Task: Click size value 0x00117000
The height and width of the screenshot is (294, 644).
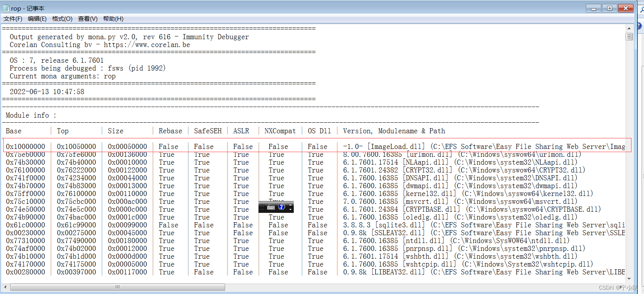Action: pos(127,272)
